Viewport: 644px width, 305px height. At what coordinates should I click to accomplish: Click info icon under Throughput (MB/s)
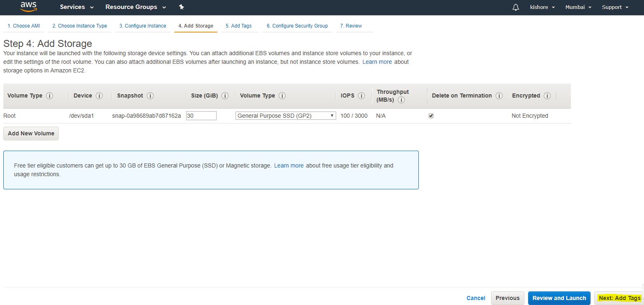pos(401,100)
